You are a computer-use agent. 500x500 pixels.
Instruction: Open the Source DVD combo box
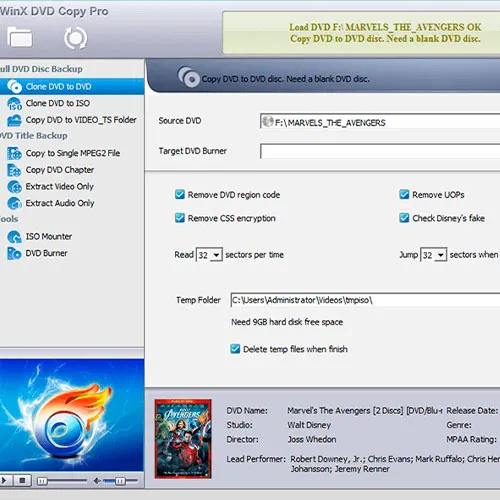point(380,121)
